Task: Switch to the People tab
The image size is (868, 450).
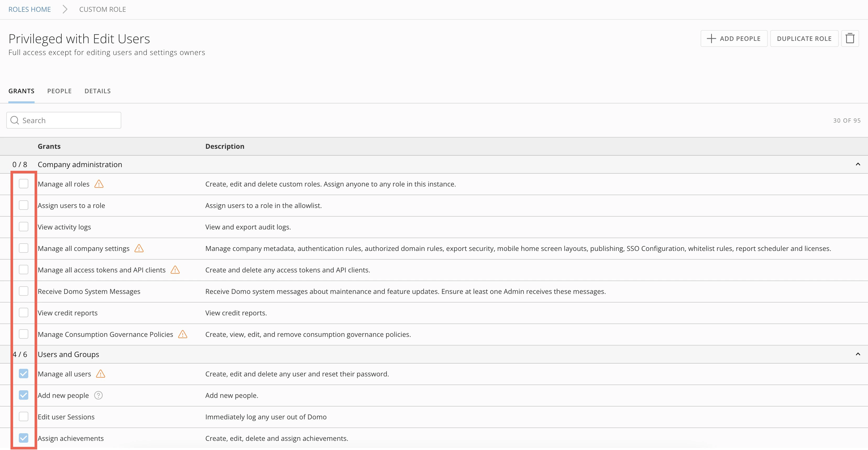Action: pos(59,91)
